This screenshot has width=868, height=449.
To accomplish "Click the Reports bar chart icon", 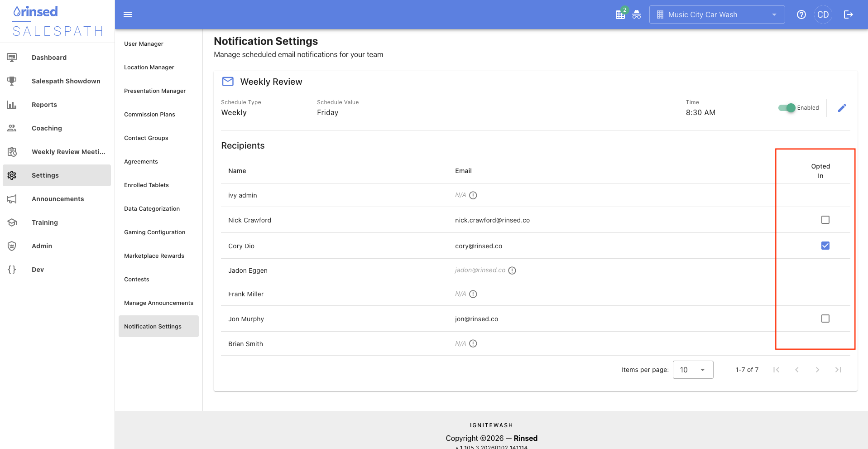I will pos(12,105).
